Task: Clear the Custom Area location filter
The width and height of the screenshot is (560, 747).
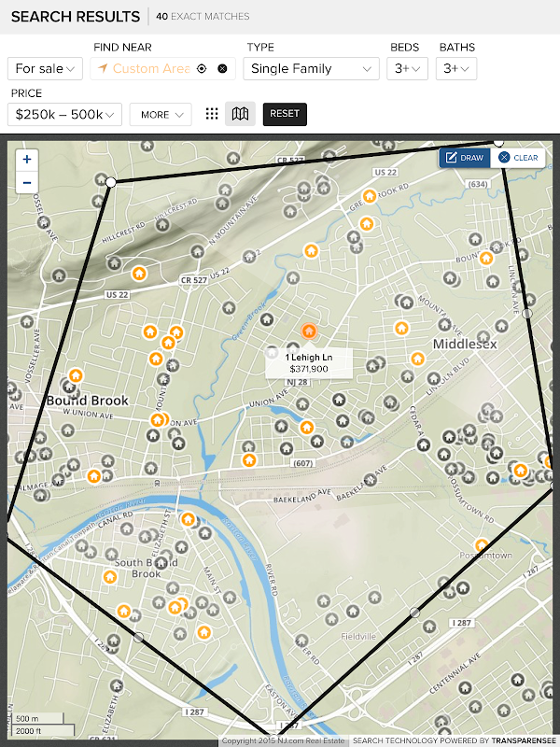Action: pyautogui.click(x=222, y=68)
